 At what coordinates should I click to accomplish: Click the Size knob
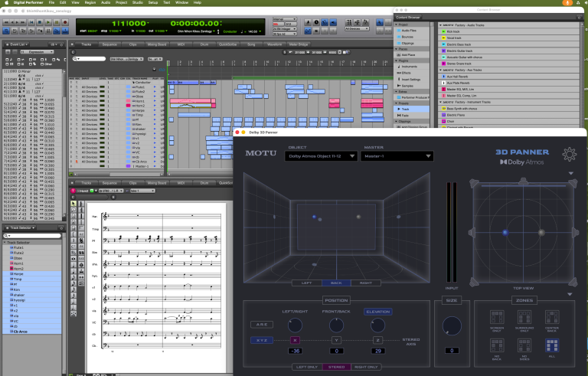(x=452, y=325)
